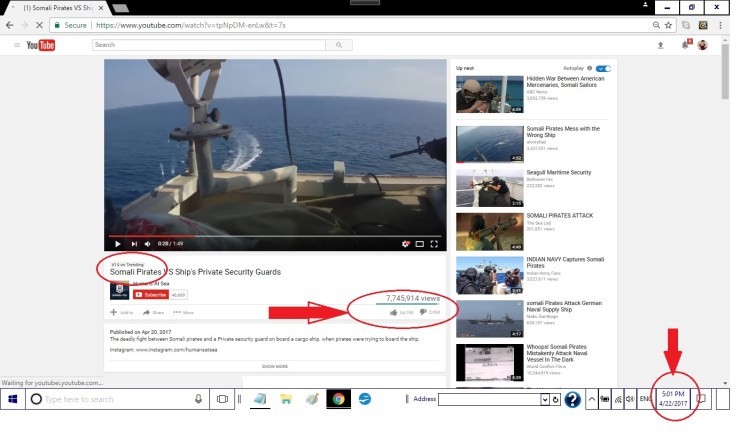The width and height of the screenshot is (748, 448).
Task: Click the play button in video player
Action: point(117,244)
